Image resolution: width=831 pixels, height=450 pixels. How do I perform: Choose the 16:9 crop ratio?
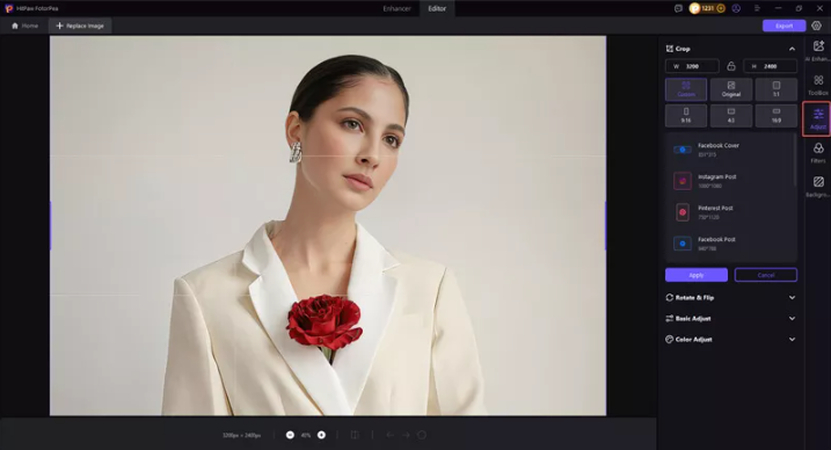point(776,115)
